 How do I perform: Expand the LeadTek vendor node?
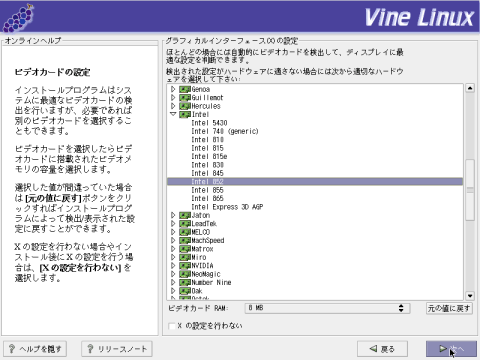tap(173, 223)
